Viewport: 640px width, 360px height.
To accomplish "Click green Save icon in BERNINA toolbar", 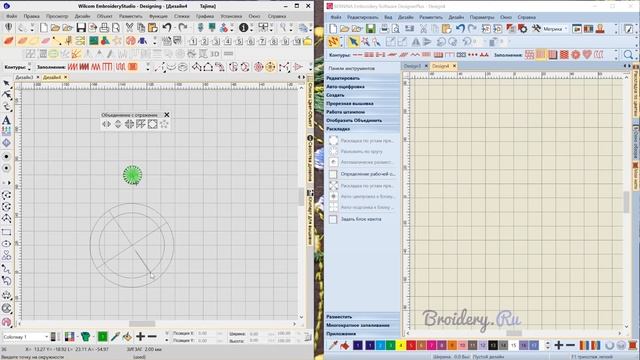I will 371,29.
